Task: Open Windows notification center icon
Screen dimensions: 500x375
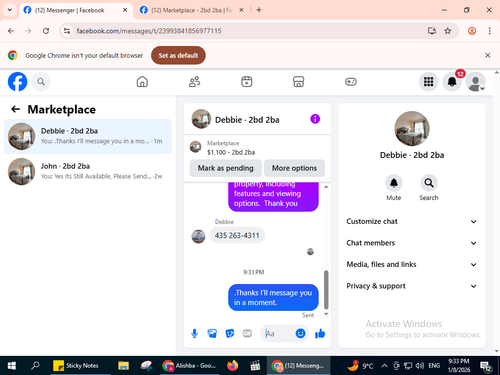Action: click(485, 366)
